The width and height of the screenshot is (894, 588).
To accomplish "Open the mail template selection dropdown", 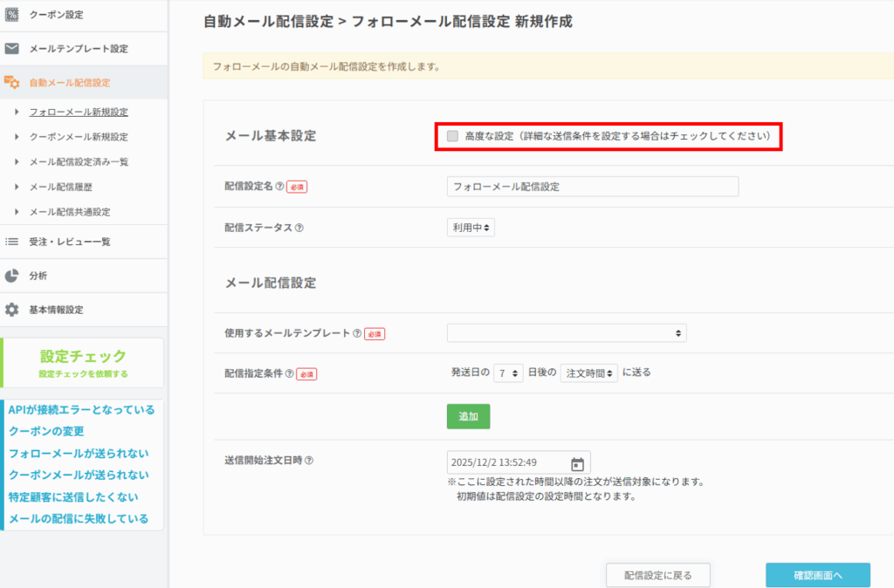I will (566, 333).
